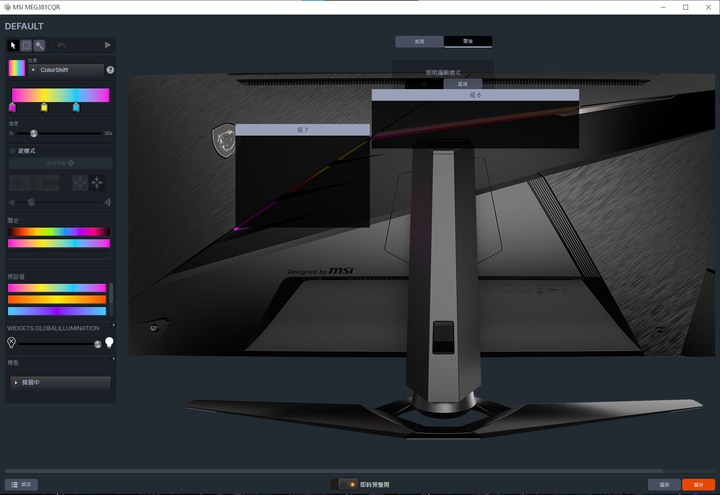
Task: Open the ColorShift effect dropdown
Action: coord(66,70)
